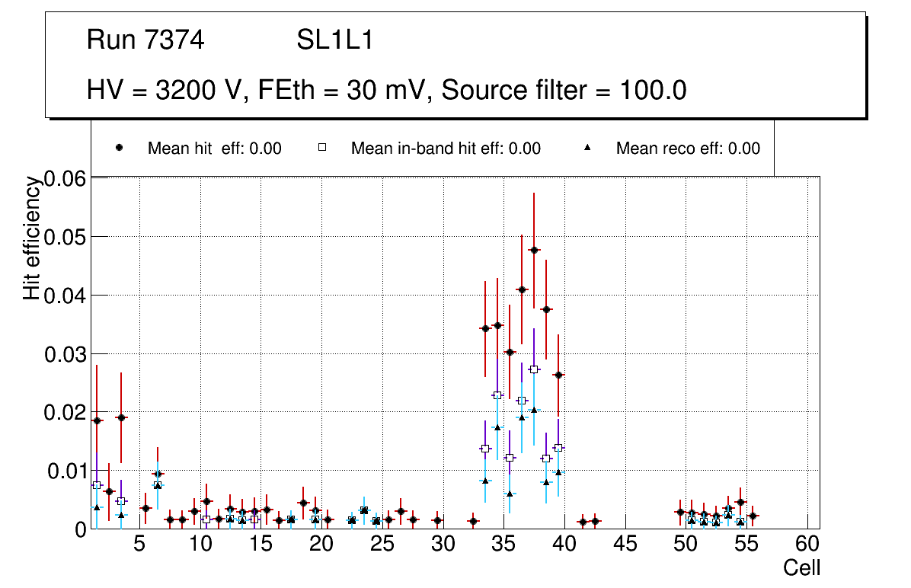
Task: Click the 45 x-axis tick label
Action: [625, 544]
